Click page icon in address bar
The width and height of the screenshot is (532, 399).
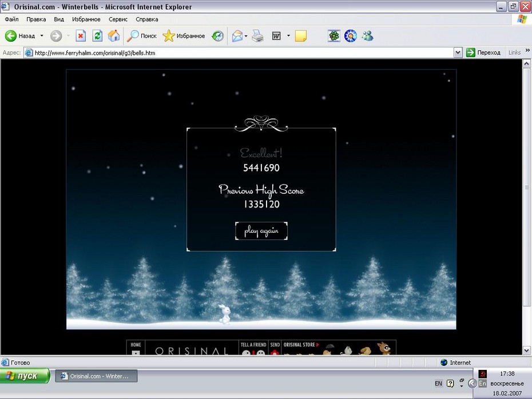[29, 53]
